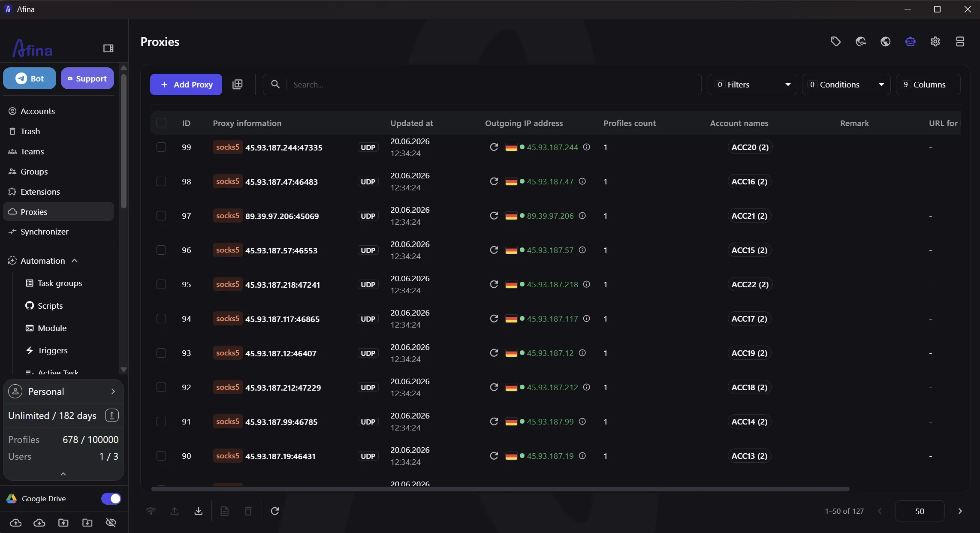The width and height of the screenshot is (980, 533).
Task: Click the download proxies icon in bottom toolbar
Action: pyautogui.click(x=198, y=511)
